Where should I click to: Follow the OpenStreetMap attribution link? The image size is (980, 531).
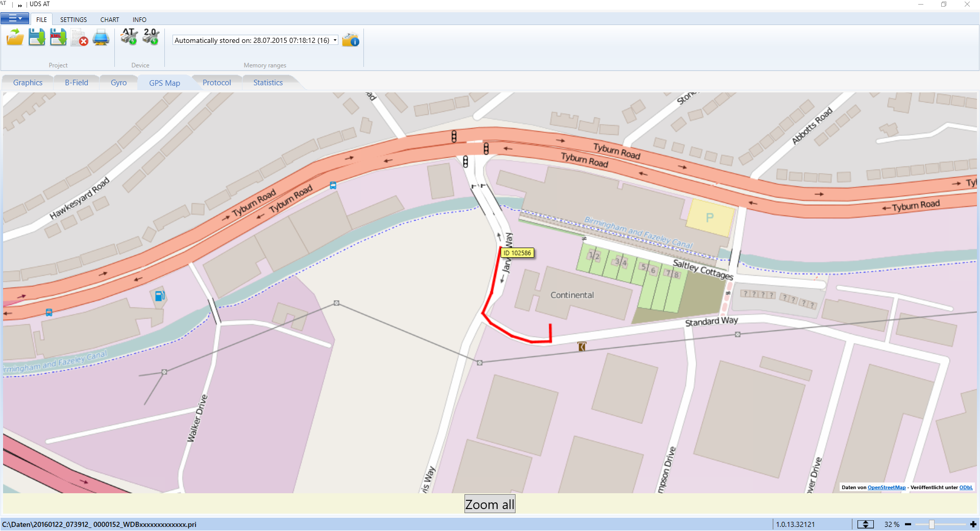[887, 488]
